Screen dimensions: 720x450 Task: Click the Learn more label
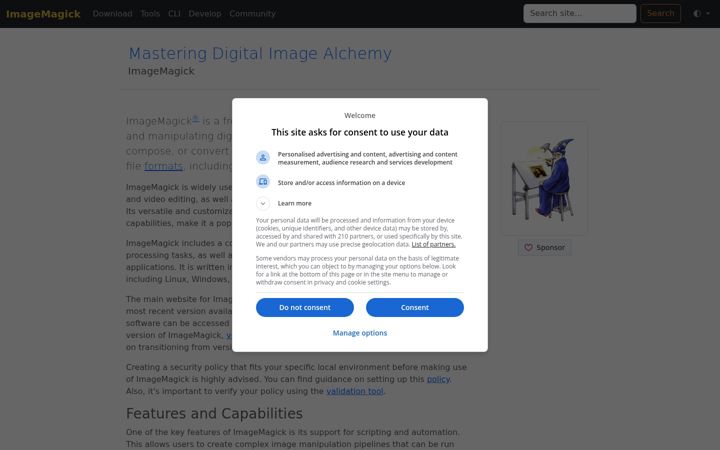click(294, 203)
